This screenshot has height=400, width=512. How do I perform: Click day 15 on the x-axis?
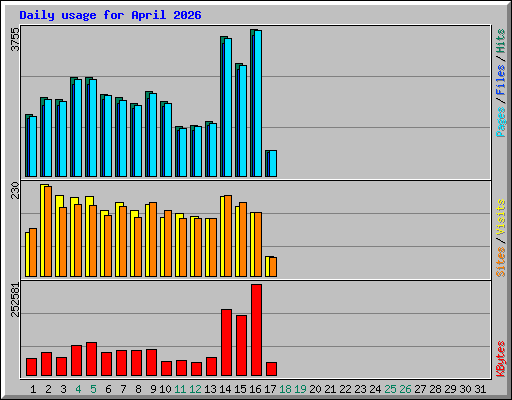(x=240, y=389)
